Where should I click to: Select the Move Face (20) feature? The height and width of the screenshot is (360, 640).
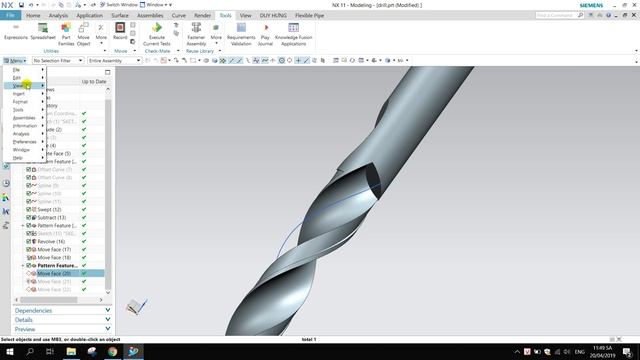tap(54, 273)
